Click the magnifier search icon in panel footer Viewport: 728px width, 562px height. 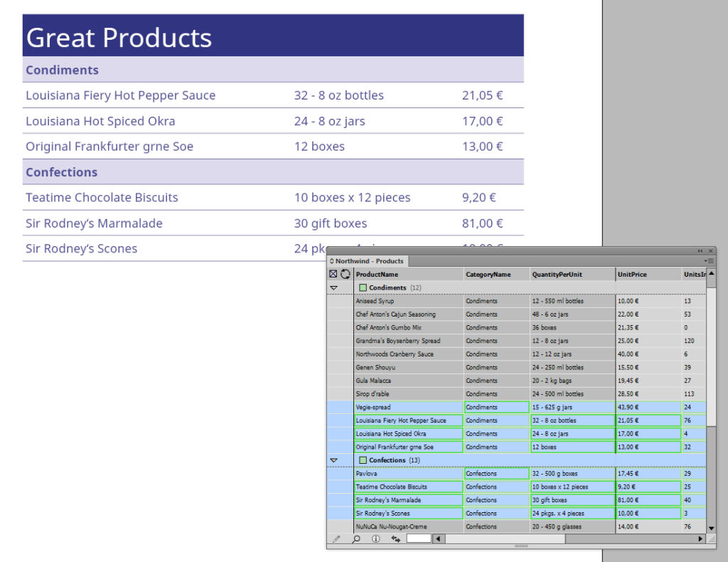pos(356,539)
